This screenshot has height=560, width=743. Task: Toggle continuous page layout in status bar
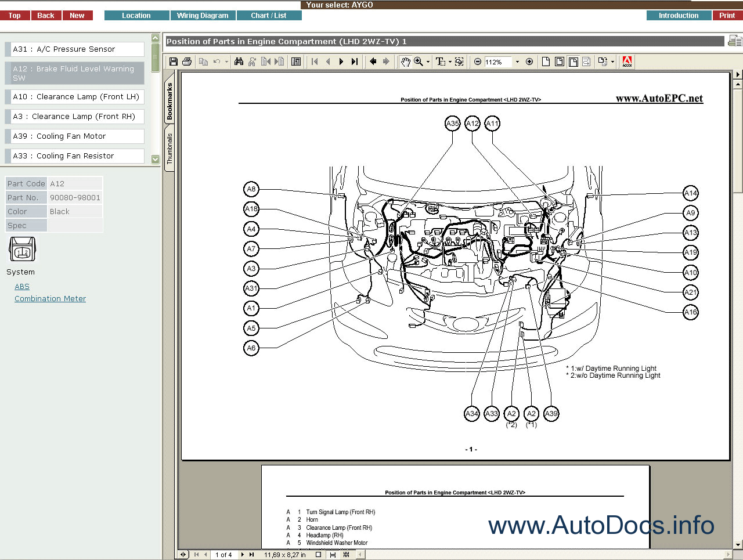(x=333, y=555)
